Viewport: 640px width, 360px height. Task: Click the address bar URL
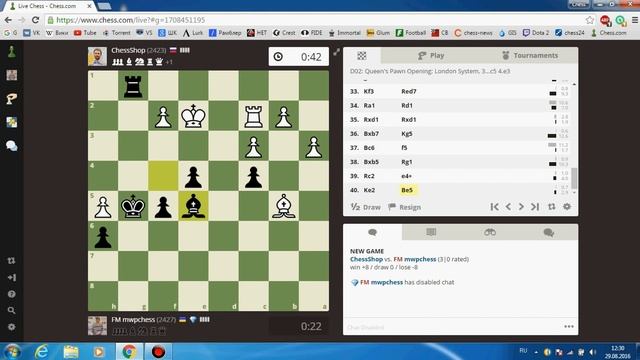click(x=131, y=20)
